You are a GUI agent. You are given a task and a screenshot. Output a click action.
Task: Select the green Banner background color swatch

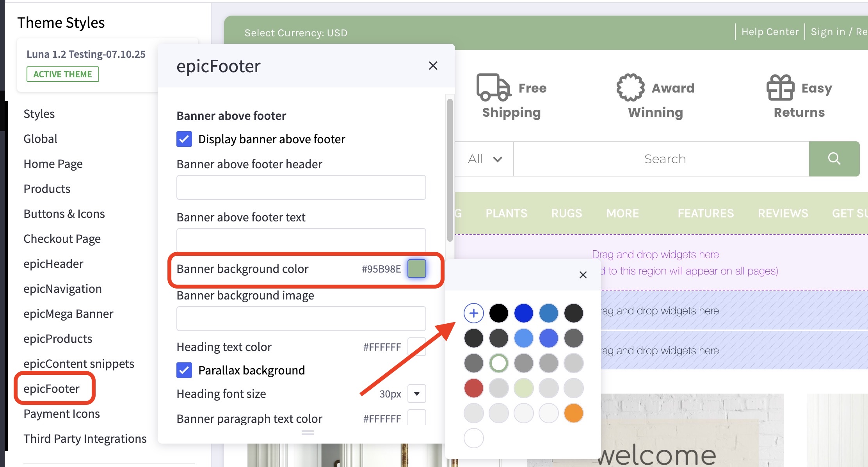pos(416,269)
